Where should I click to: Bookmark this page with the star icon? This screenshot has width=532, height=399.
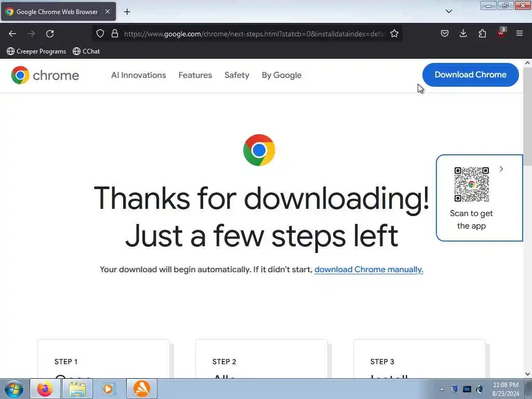[394, 33]
